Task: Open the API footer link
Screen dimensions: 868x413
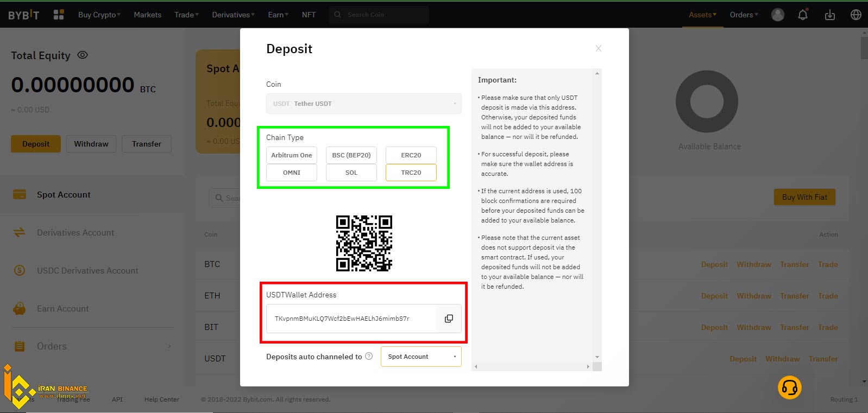Action: tap(117, 399)
